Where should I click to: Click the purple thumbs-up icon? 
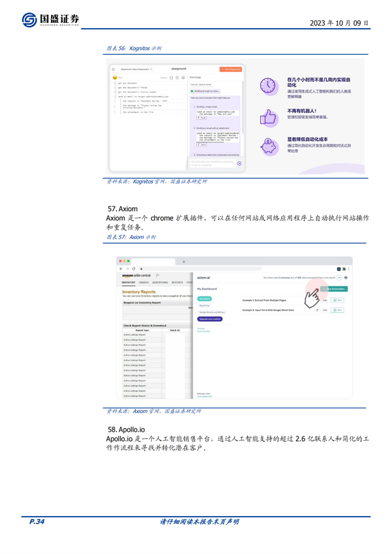coord(269,118)
